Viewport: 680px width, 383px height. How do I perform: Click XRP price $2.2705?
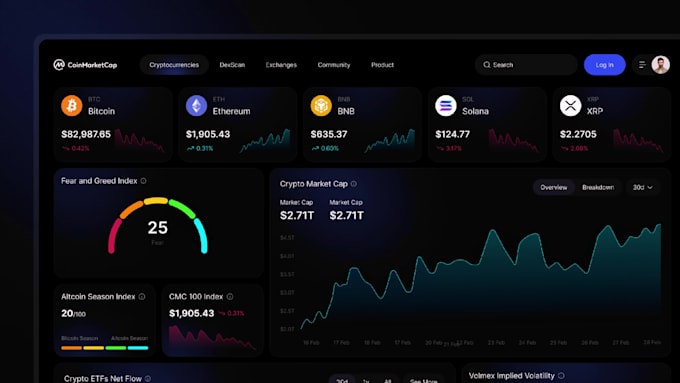[578, 134]
